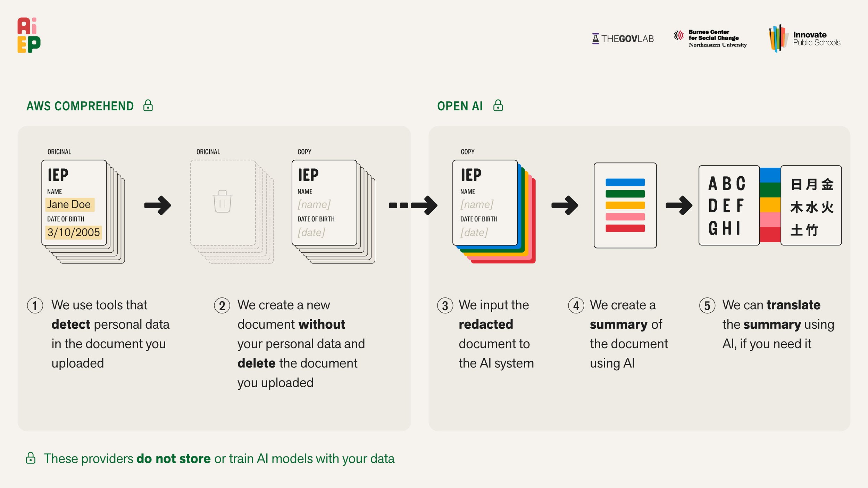This screenshot has height=488, width=868.
Task: Click the OPEN AI heading
Action: 460,106
